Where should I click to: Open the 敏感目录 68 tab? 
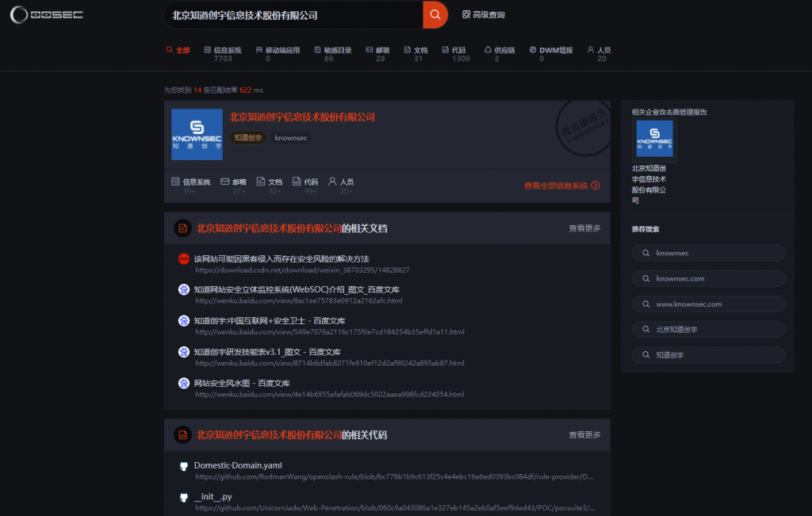click(333, 54)
